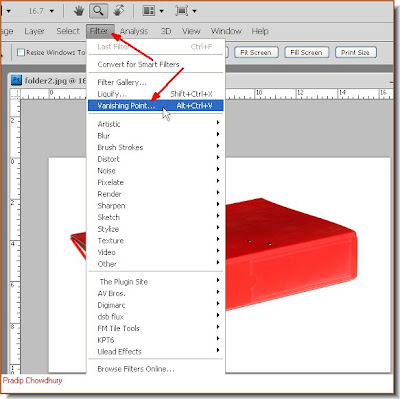Open the Help menu

(x=260, y=31)
